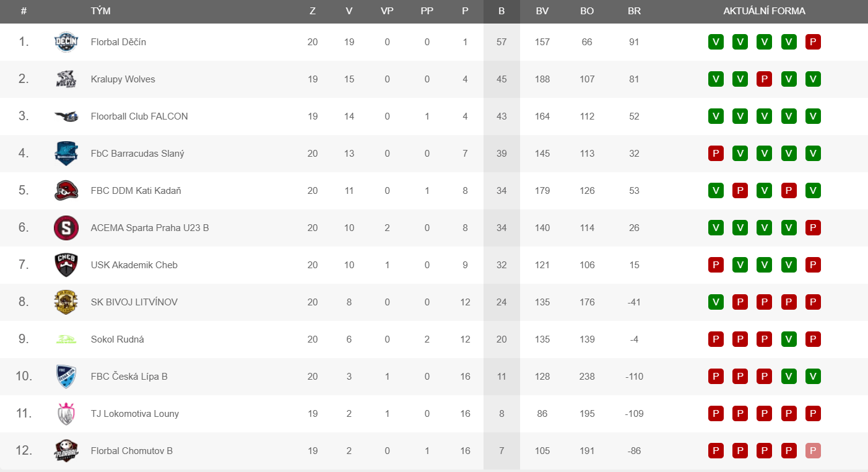The image size is (868, 472).
Task: Click the faded last P badge for Chomutov B
Action: (813, 451)
